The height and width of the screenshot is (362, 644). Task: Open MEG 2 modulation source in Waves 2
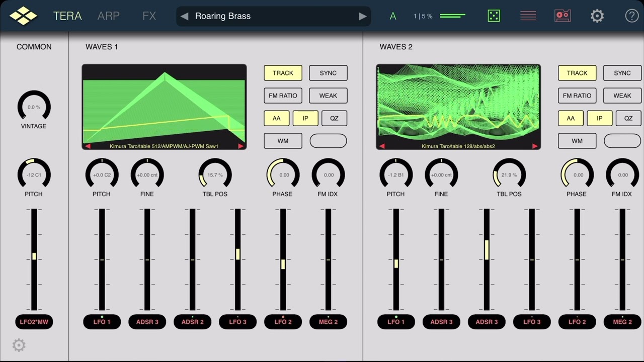click(622, 322)
